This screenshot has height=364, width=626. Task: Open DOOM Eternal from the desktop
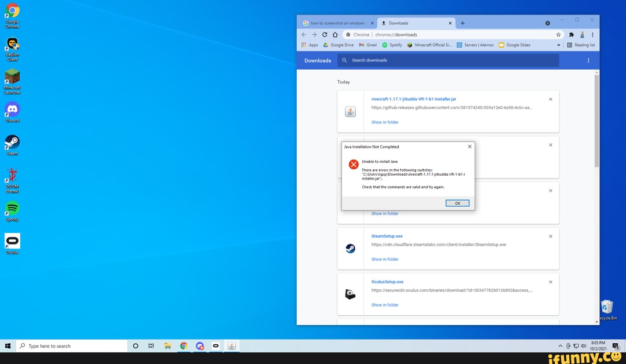click(12, 177)
